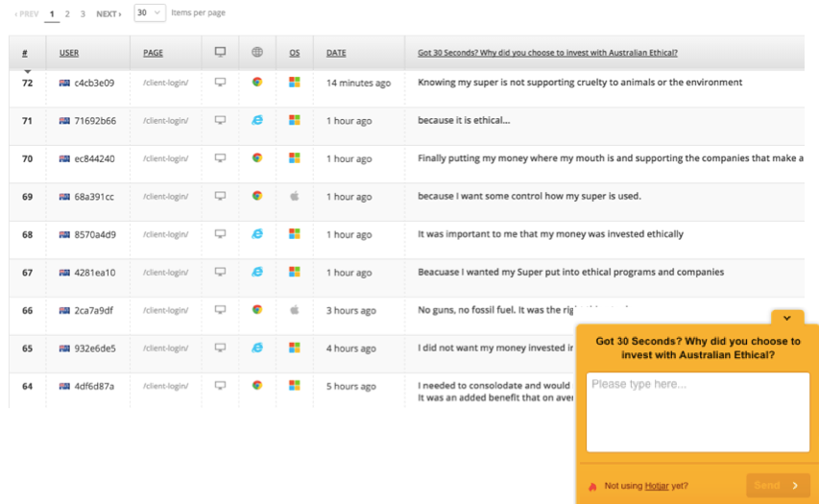Click desktop monitor icon in row 72
The width and height of the screenshot is (819, 504).
tap(221, 82)
